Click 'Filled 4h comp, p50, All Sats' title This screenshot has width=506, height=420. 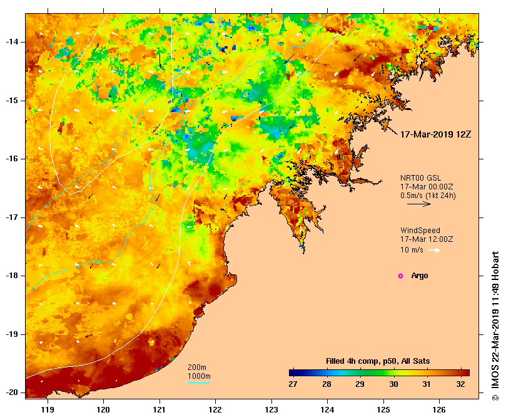click(378, 361)
